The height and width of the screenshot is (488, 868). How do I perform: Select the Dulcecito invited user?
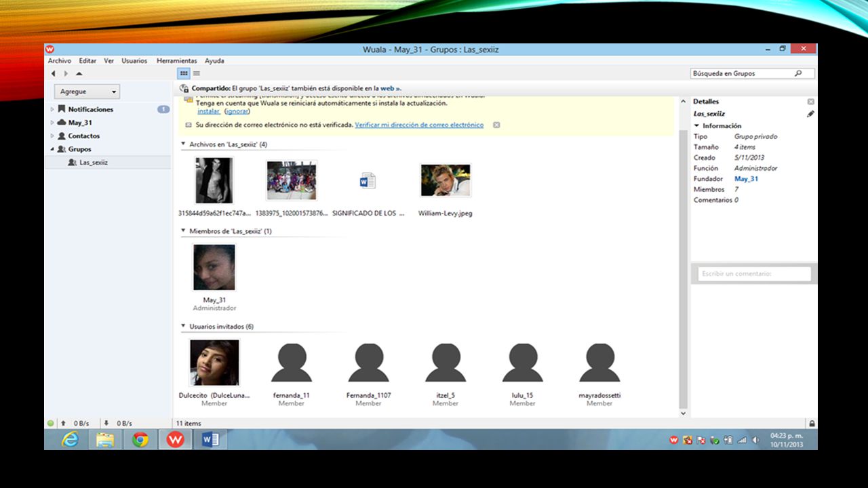coord(214,363)
